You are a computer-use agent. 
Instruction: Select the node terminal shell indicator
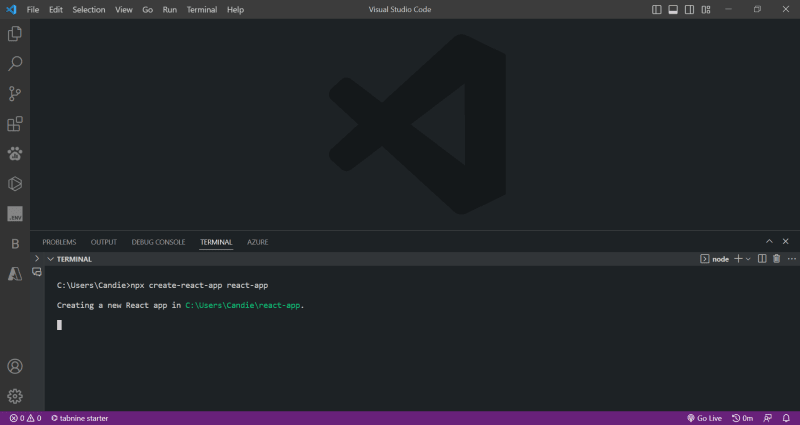click(714, 259)
